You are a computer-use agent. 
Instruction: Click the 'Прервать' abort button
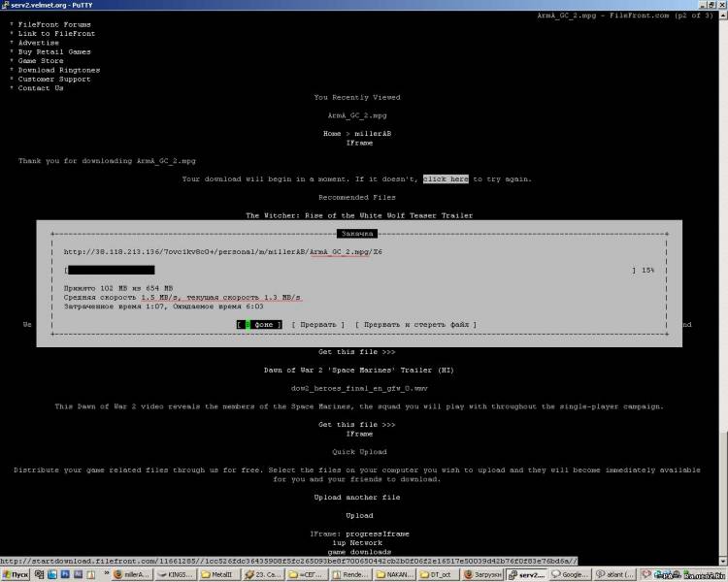click(x=318, y=324)
